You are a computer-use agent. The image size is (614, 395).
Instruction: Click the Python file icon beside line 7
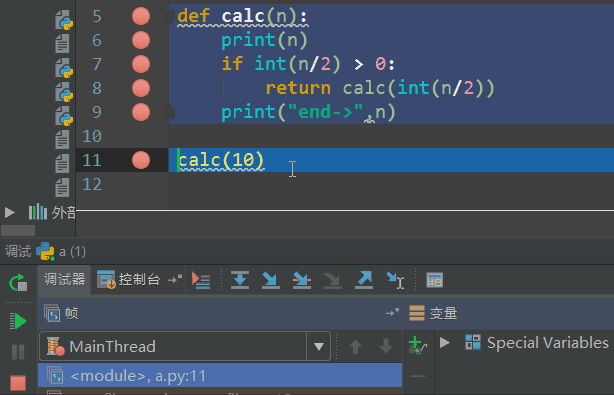pyautogui.click(x=64, y=68)
